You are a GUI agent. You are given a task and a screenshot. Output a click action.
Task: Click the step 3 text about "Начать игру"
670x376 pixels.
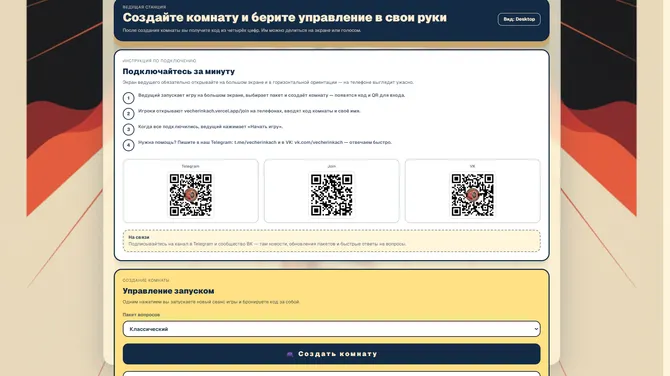click(x=211, y=127)
